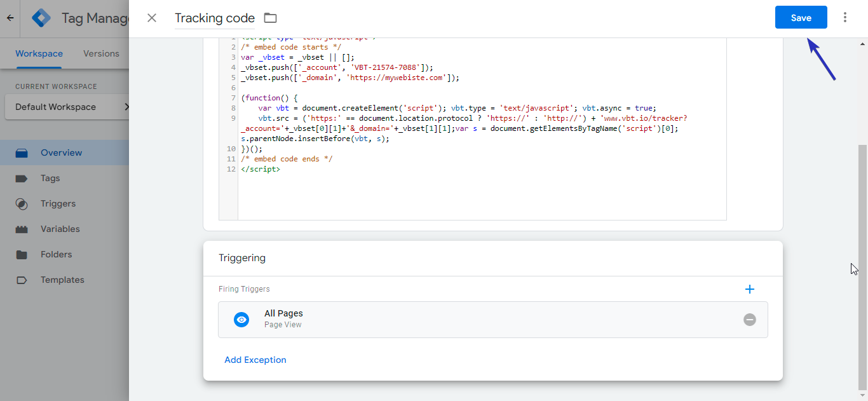Click the closing </script> line

click(x=261, y=169)
